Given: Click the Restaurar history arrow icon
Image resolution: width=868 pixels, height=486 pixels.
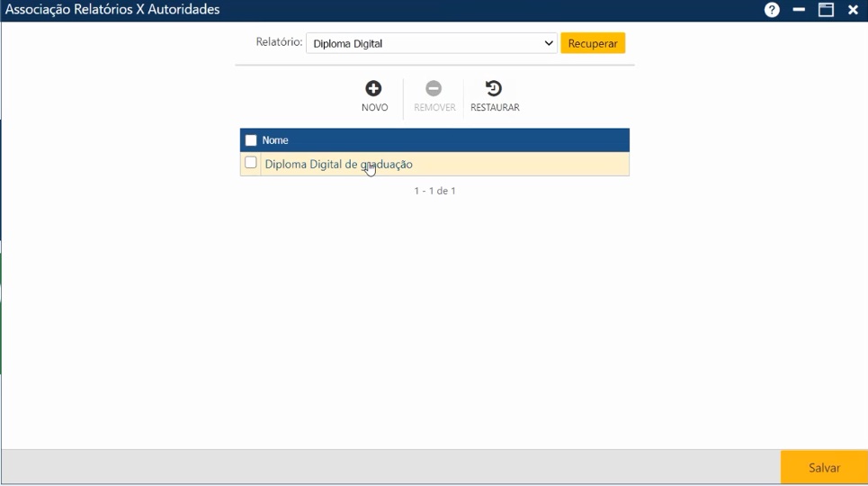Looking at the screenshot, I should (x=494, y=88).
